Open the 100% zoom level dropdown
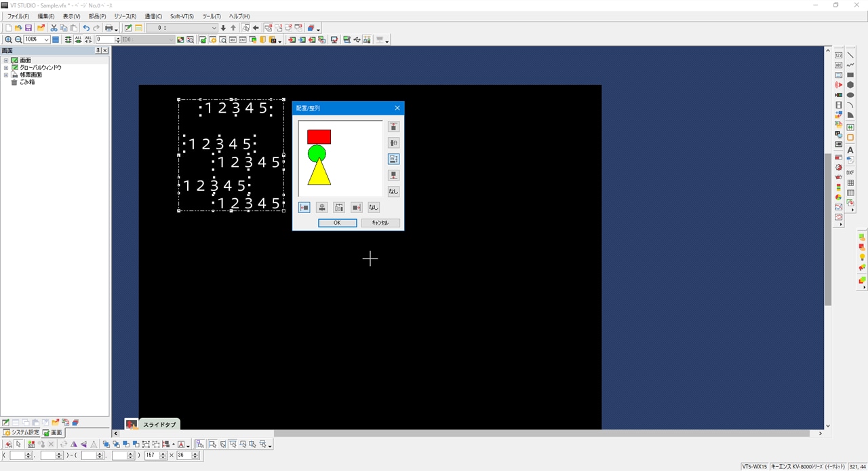The image size is (868, 471). 46,40
